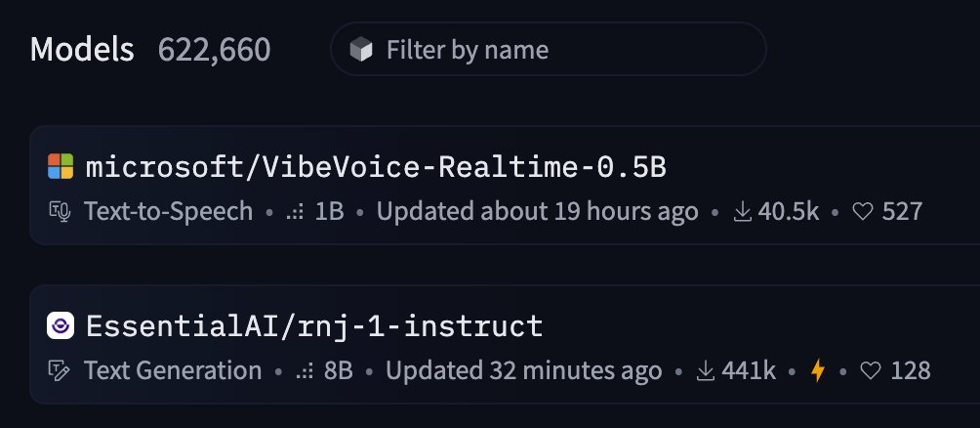Screen dimensions: 980x428
Task: Click the Text Generation task icon
Action: coord(61,371)
